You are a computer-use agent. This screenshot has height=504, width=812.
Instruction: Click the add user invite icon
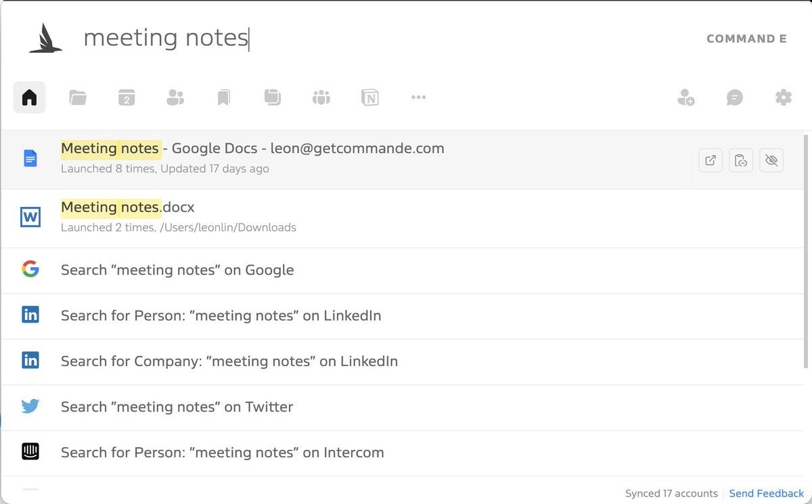(x=686, y=97)
